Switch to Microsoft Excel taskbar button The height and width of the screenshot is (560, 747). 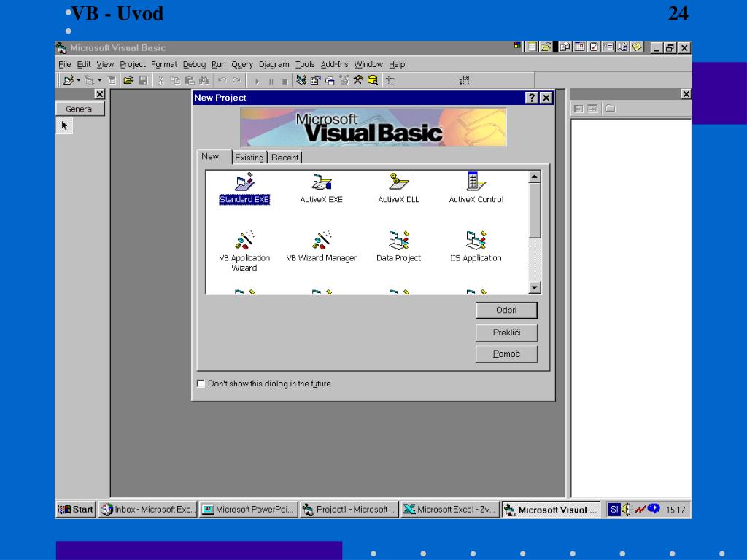coord(449,510)
